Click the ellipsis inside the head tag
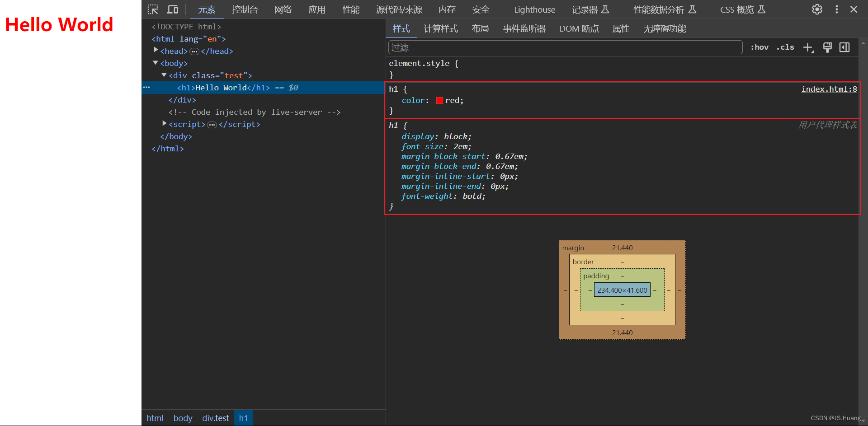868x426 pixels. click(x=194, y=51)
